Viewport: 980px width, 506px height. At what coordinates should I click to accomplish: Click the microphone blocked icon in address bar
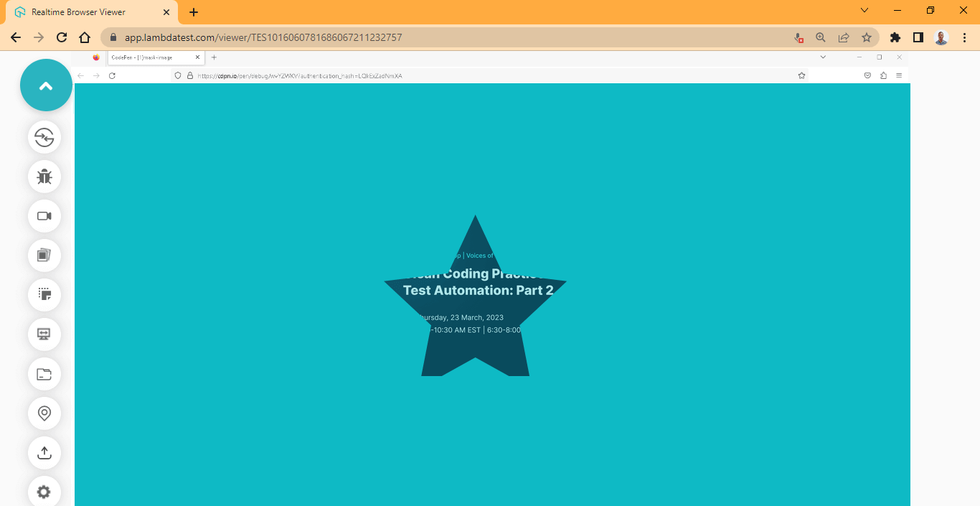click(x=798, y=37)
